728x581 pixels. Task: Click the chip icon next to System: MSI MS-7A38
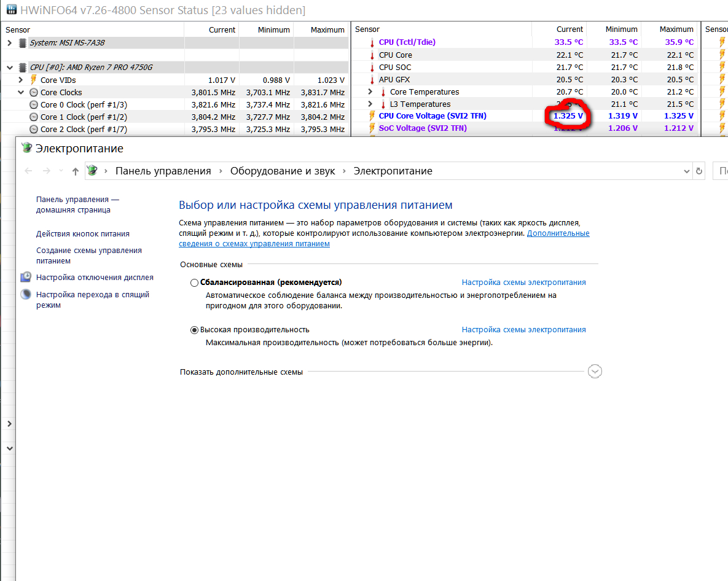(22, 43)
